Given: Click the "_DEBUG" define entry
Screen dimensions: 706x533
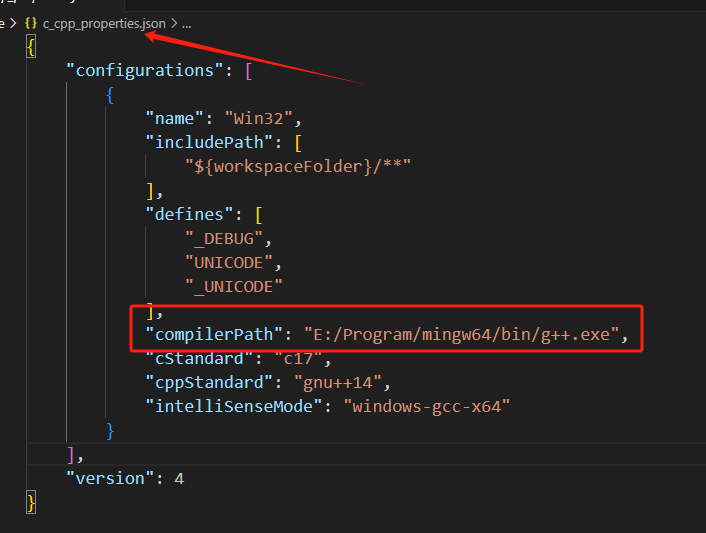Looking at the screenshot, I should [228, 238].
